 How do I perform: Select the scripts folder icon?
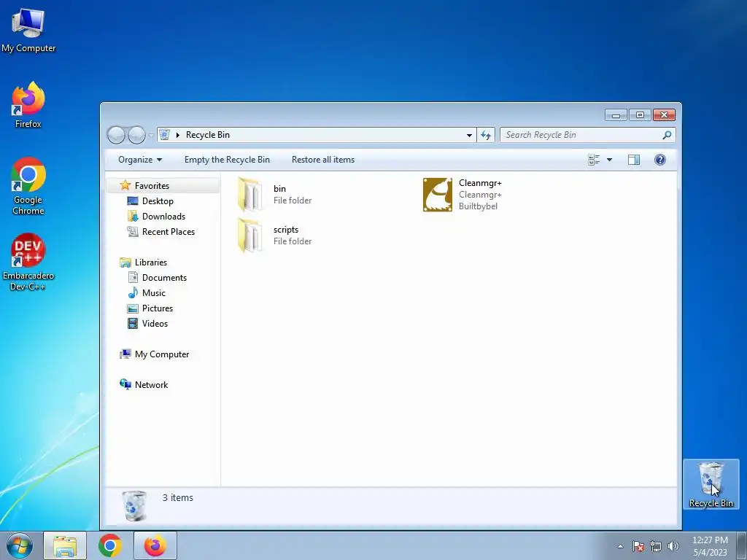click(x=249, y=236)
